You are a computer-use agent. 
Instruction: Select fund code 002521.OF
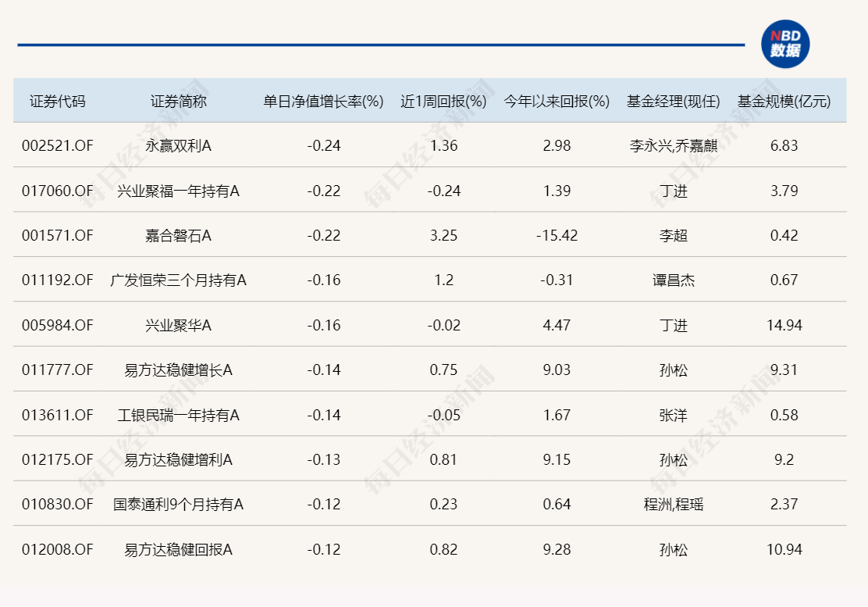(x=58, y=145)
